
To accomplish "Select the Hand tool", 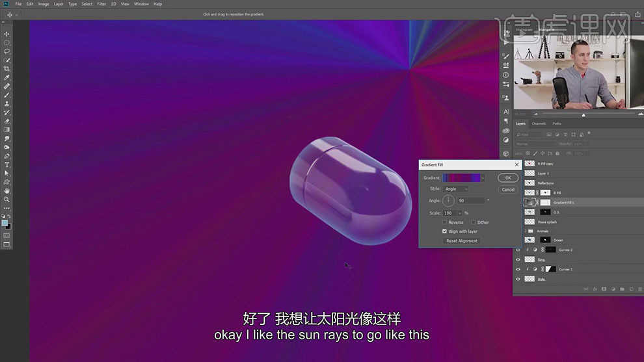I will pyautogui.click(x=7, y=191).
